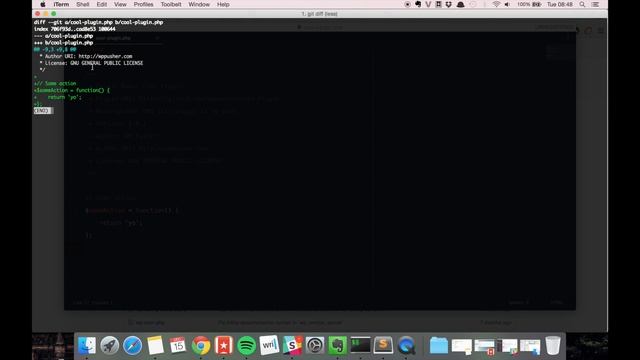The height and width of the screenshot is (360, 640).
Task: Open Finder from the Dock
Action: [87, 345]
